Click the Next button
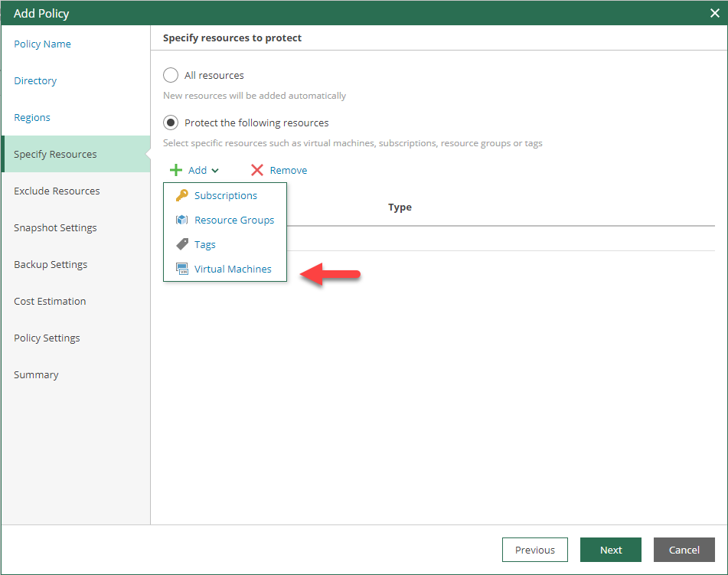 click(610, 550)
